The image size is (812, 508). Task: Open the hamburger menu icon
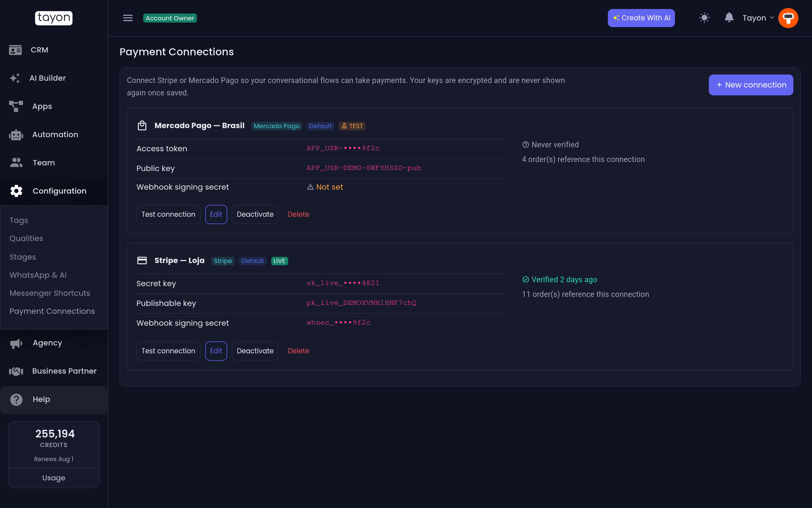128,18
